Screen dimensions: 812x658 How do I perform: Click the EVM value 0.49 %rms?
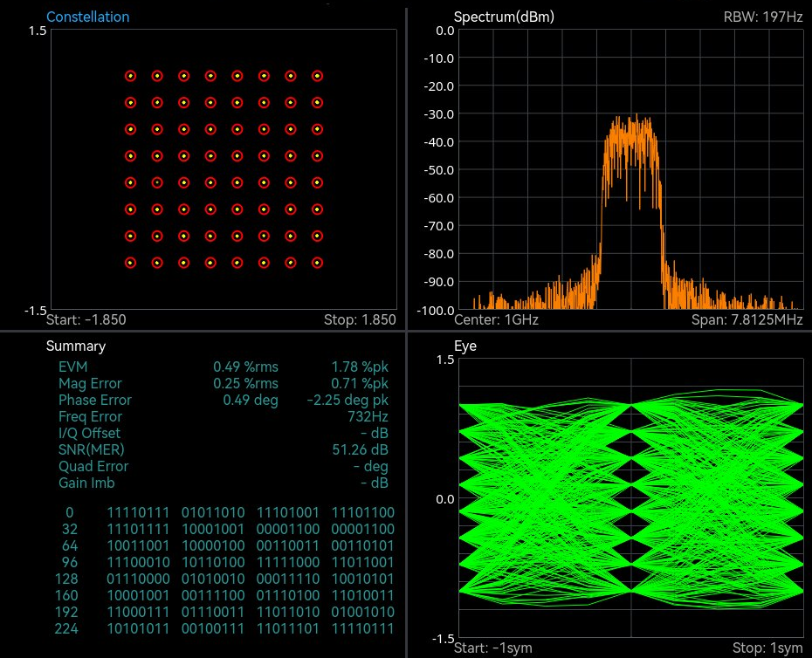click(x=245, y=367)
